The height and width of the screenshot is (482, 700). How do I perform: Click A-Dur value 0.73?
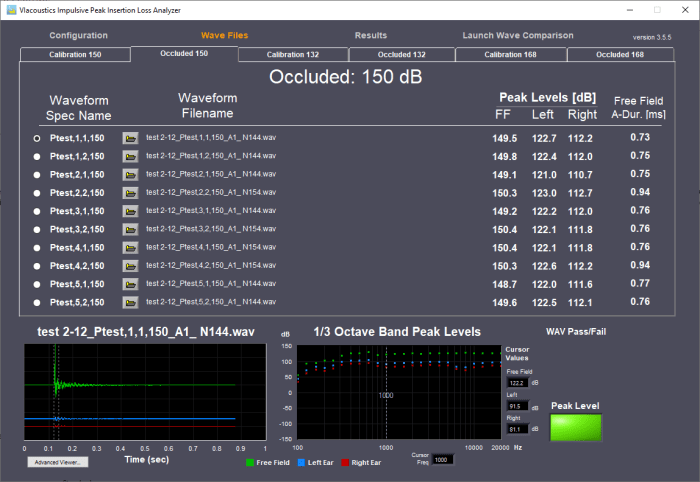pos(640,137)
